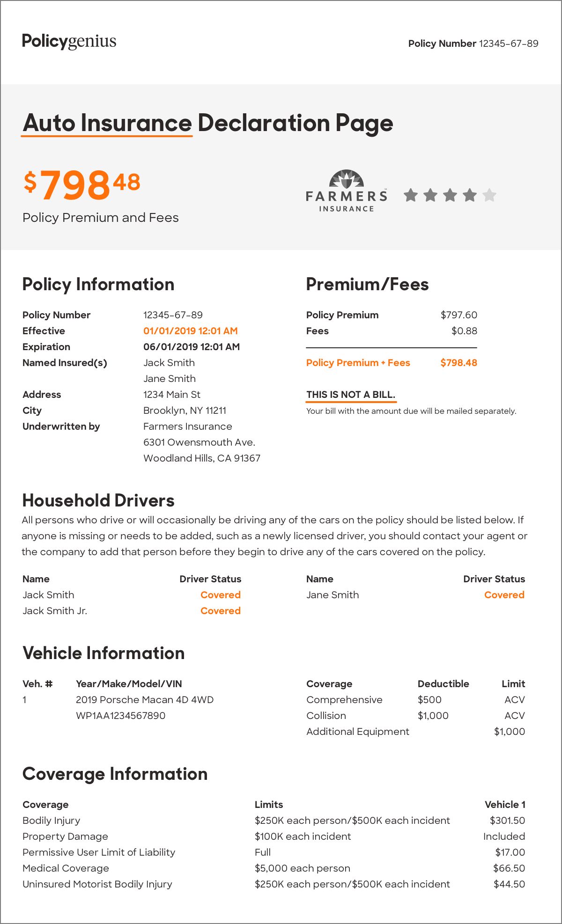Click the fourth rating star
Image resolution: width=562 pixels, height=924 pixels.
[470, 195]
